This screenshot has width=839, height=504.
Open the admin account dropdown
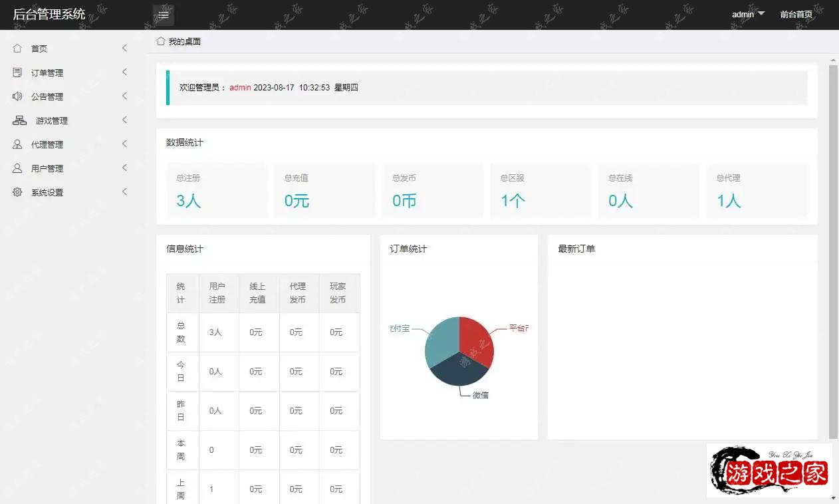click(748, 14)
